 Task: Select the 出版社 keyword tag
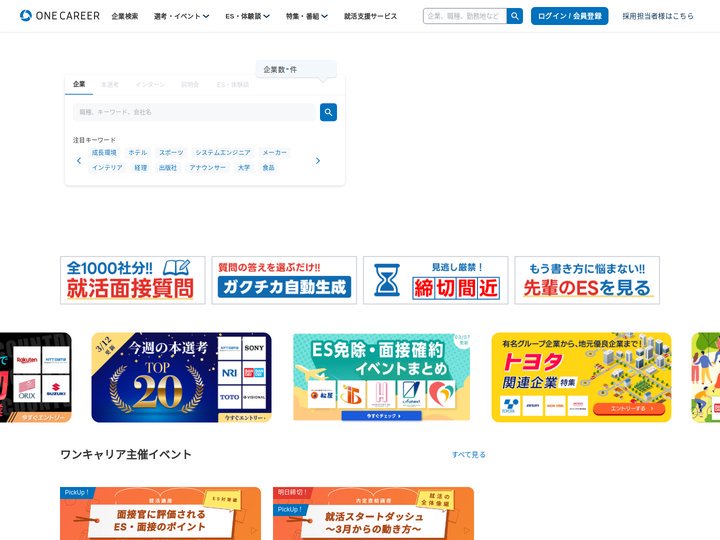click(x=168, y=168)
